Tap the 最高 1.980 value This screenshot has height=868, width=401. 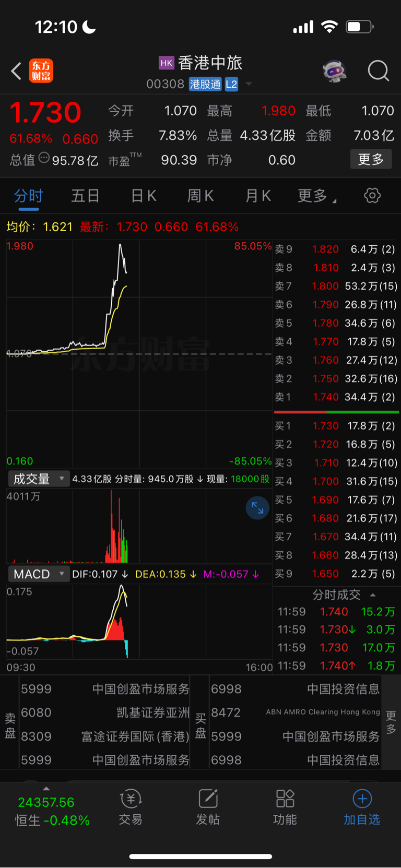coord(278,111)
